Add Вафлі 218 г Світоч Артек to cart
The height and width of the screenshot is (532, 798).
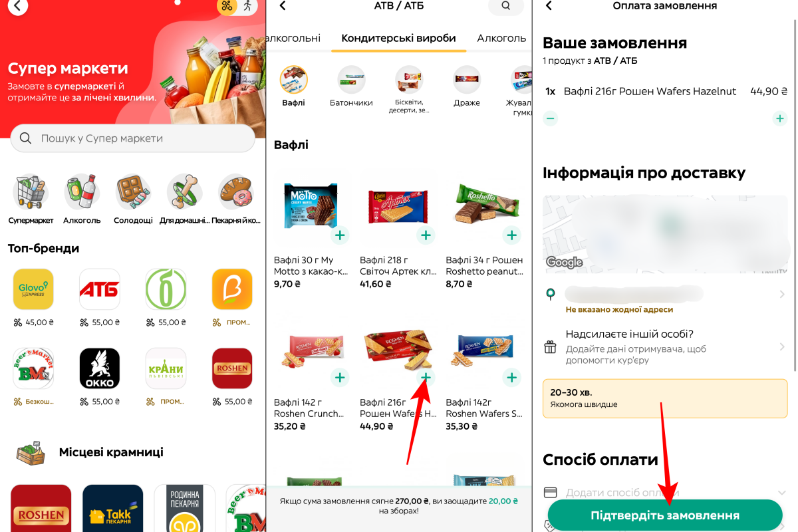[x=426, y=235]
